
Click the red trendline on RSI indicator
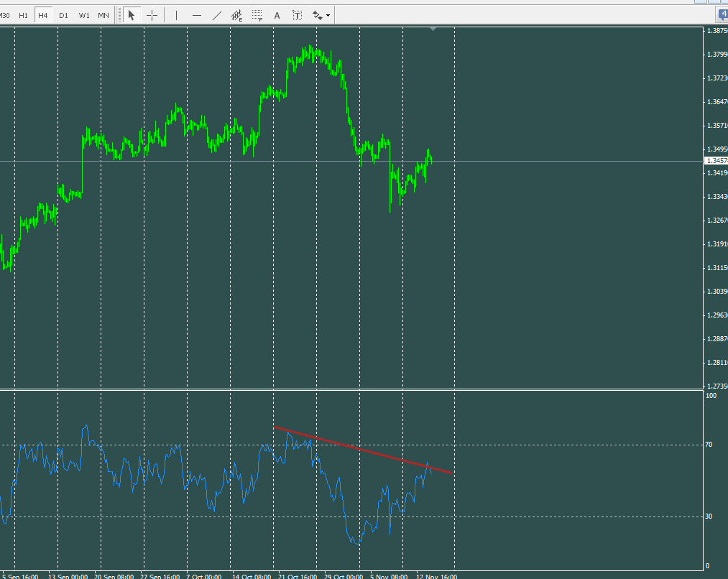point(363,450)
